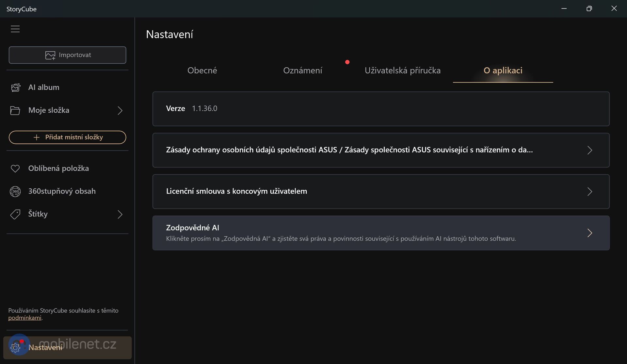Screen dimensions: 627x364
Task: Click the heart icon for Oblíbená položka
Action: (15, 168)
